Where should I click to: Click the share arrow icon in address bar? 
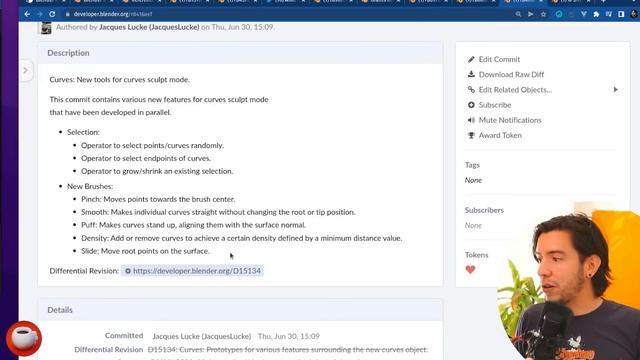click(x=531, y=14)
